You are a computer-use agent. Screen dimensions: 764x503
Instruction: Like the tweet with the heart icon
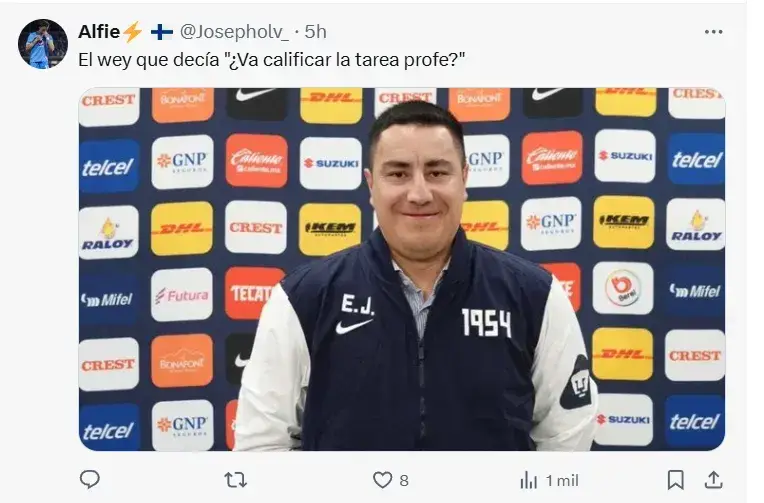382,480
